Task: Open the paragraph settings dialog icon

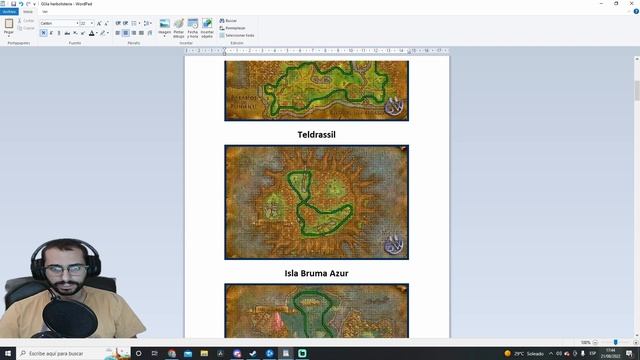Action: coord(150,33)
